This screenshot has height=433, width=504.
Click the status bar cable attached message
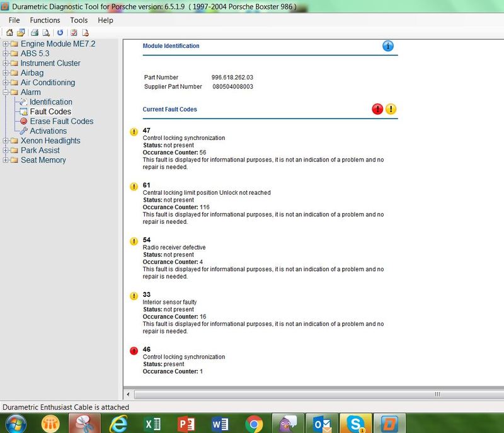[x=66, y=407]
